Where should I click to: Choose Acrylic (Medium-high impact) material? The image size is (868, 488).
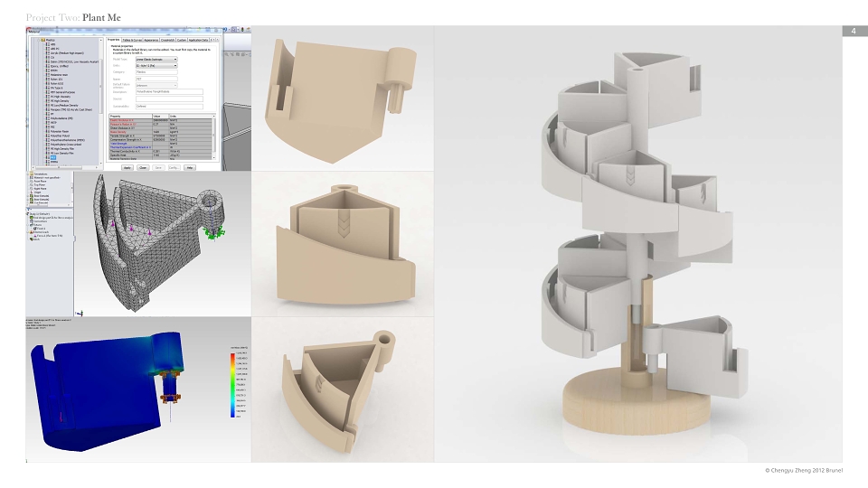pos(67,53)
